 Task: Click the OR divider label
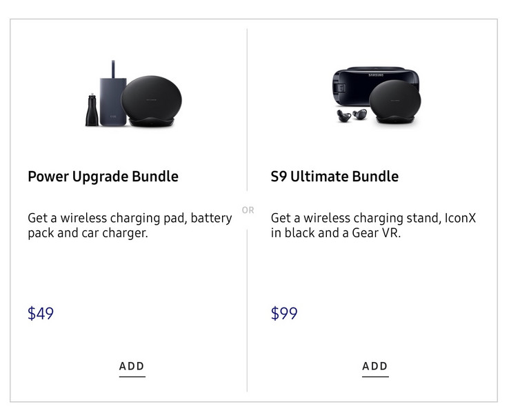[x=248, y=210]
